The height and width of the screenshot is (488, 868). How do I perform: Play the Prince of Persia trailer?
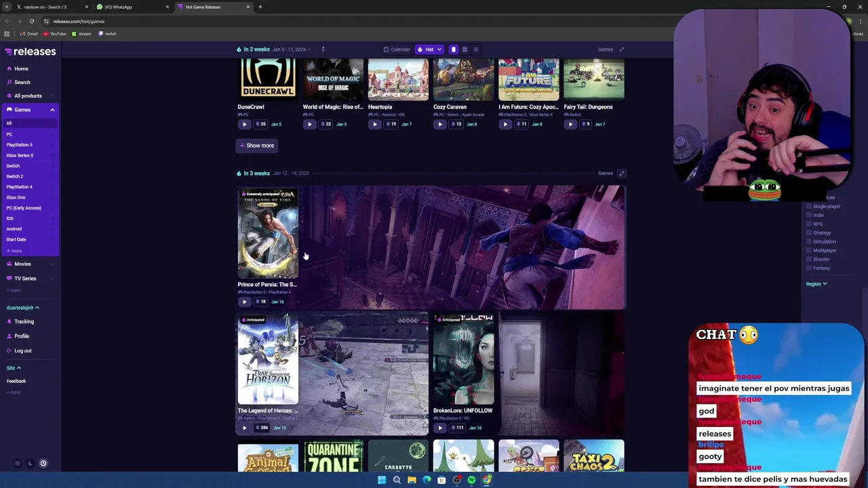[x=244, y=302]
